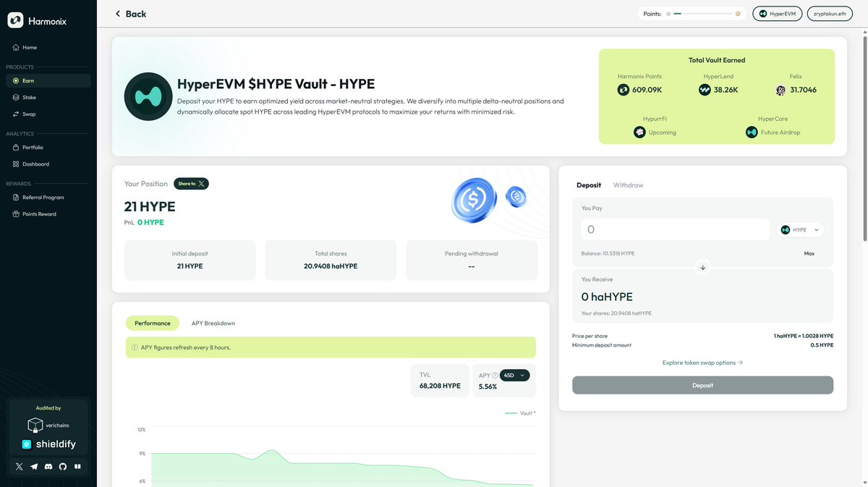868x487 pixels.
Task: Click Explore token swap options link
Action: click(702, 363)
